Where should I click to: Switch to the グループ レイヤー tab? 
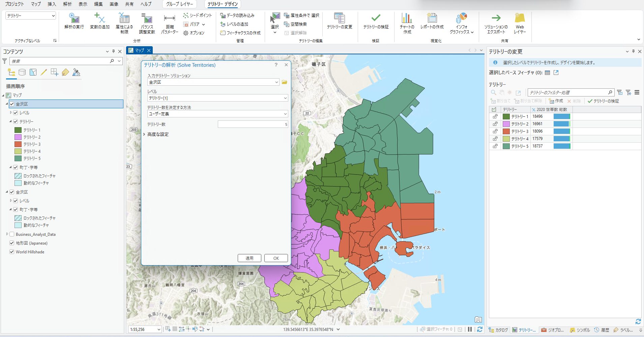[179, 4]
